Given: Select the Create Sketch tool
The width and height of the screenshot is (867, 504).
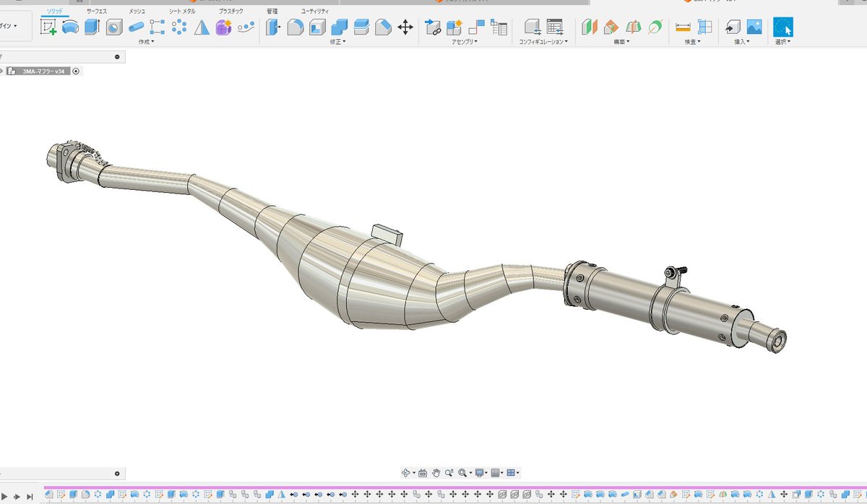Looking at the screenshot, I should (48, 27).
